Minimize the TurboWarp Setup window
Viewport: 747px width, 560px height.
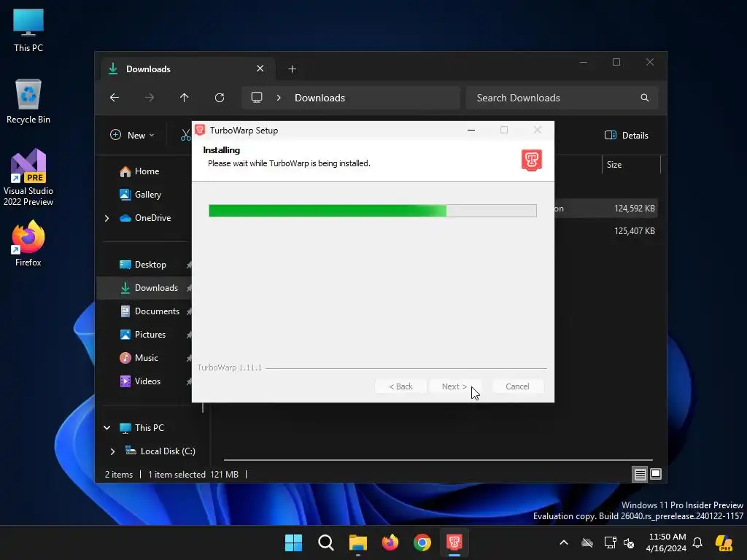tap(471, 130)
